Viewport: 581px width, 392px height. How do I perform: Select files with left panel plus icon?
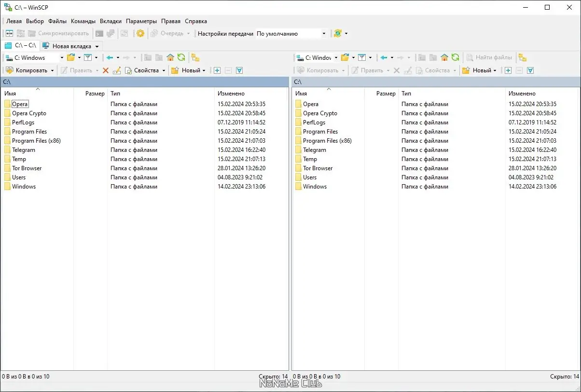pos(217,70)
